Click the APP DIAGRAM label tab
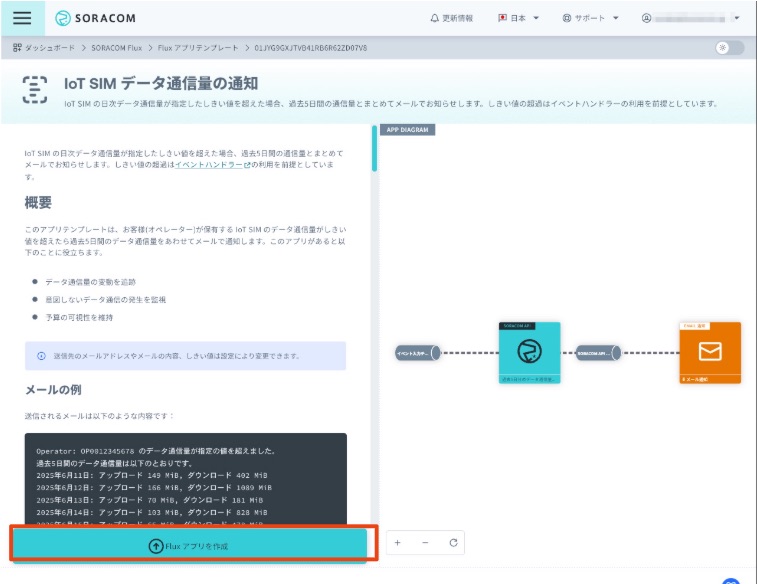 tap(407, 130)
